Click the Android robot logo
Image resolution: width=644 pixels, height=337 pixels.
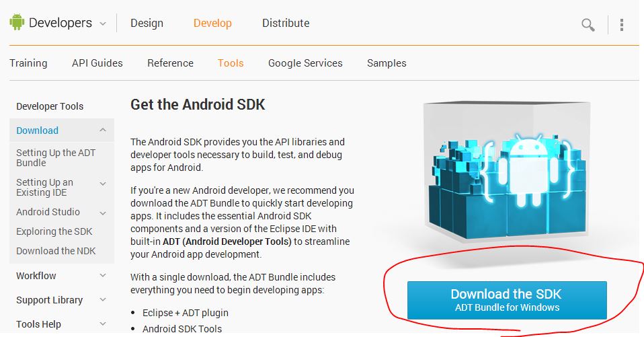point(17,22)
